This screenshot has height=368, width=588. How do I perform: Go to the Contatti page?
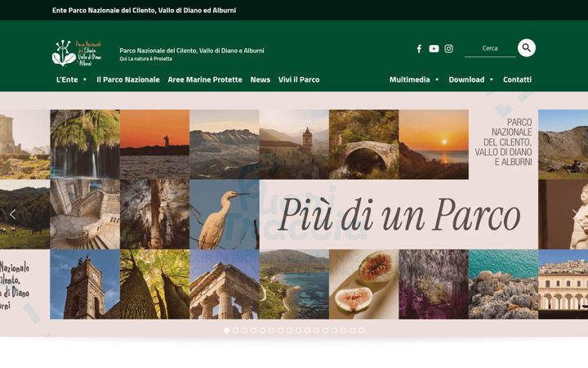click(x=517, y=79)
